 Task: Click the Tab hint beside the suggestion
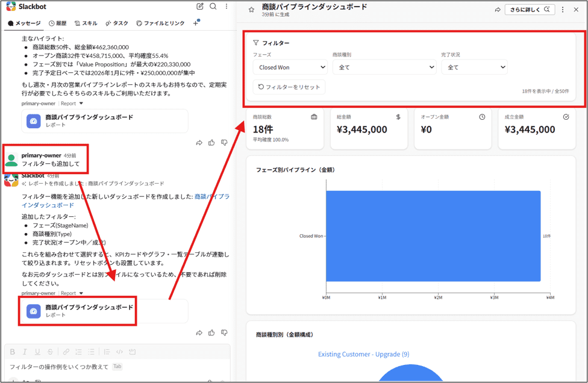pyautogui.click(x=117, y=367)
